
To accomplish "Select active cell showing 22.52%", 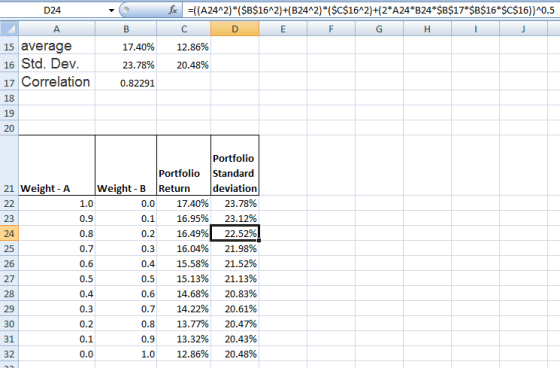I will point(235,233).
